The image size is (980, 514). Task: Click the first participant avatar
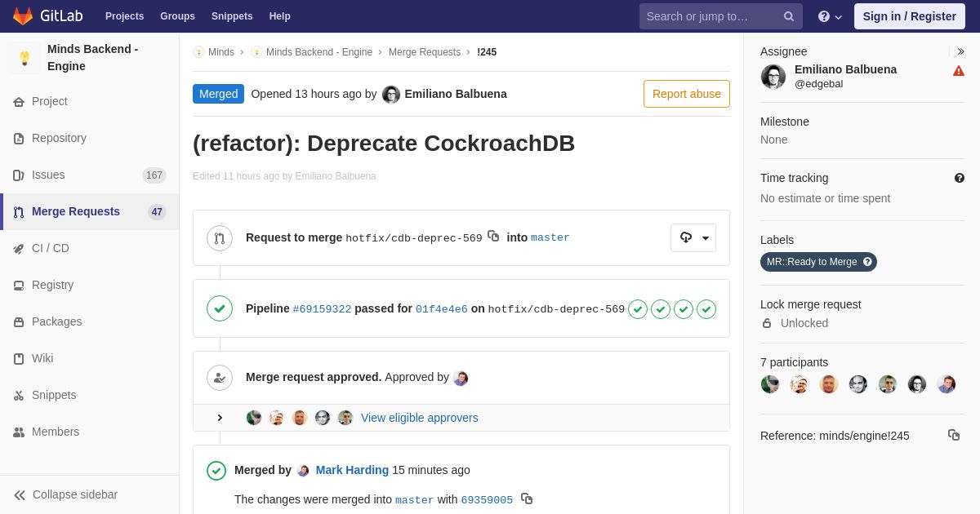point(770,384)
